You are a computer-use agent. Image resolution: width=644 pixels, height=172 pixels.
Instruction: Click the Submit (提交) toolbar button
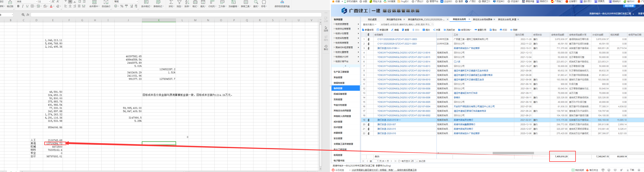coord(426,30)
